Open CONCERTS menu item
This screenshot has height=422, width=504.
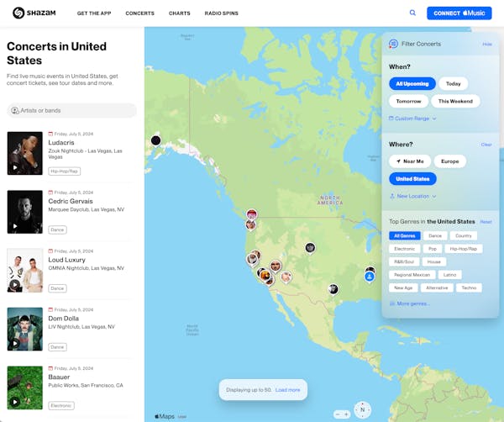[x=139, y=13]
